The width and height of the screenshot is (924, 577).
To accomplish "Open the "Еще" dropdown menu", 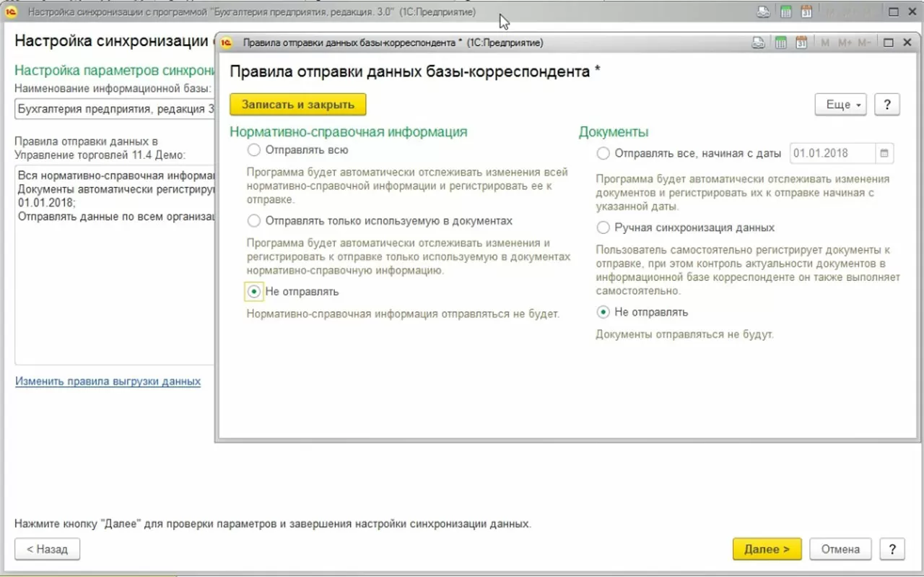I will (841, 105).
